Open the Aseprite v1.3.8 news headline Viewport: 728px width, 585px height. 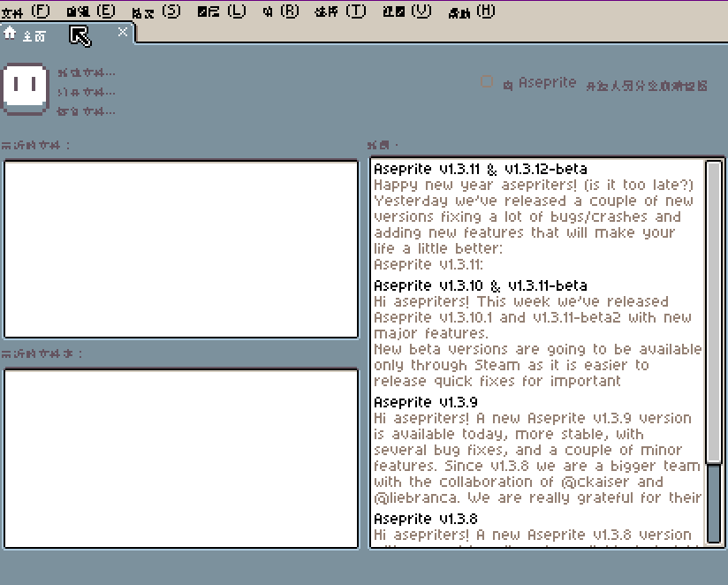[426, 519]
